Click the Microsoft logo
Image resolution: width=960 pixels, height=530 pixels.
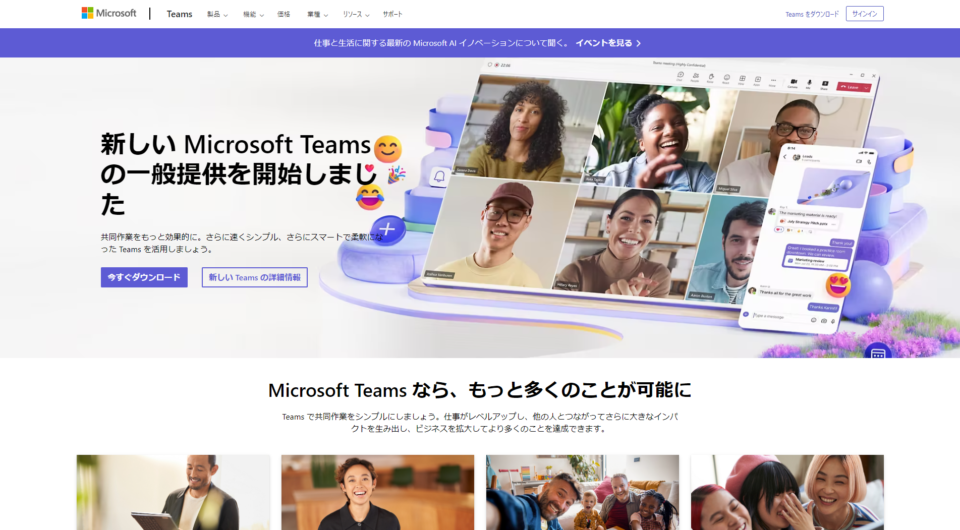pyautogui.click(x=109, y=13)
